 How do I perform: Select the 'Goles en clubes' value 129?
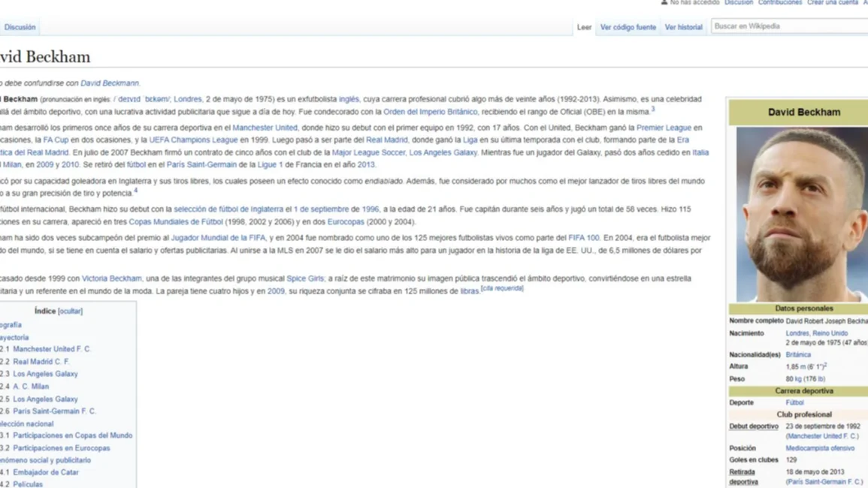[791, 460]
